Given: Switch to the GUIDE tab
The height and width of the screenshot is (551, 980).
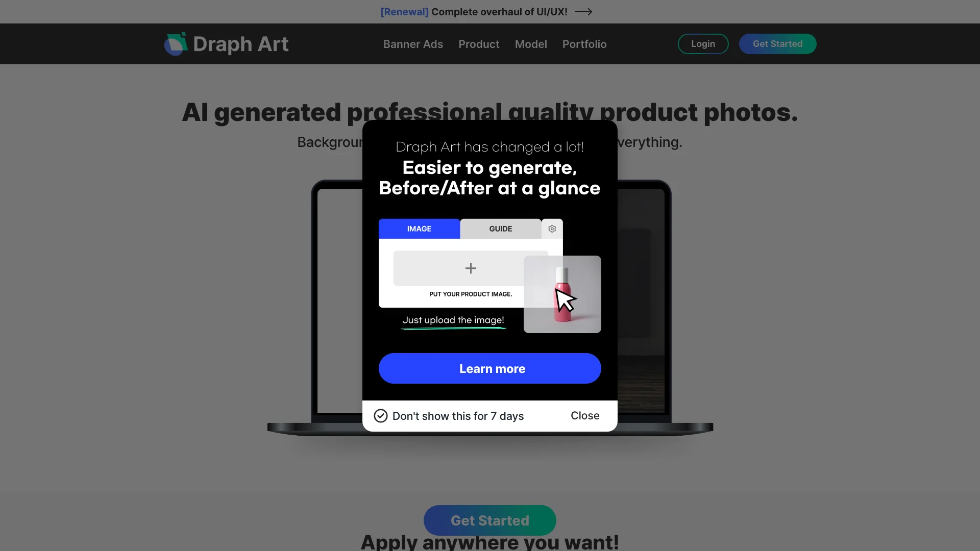Looking at the screenshot, I should pyautogui.click(x=500, y=229).
